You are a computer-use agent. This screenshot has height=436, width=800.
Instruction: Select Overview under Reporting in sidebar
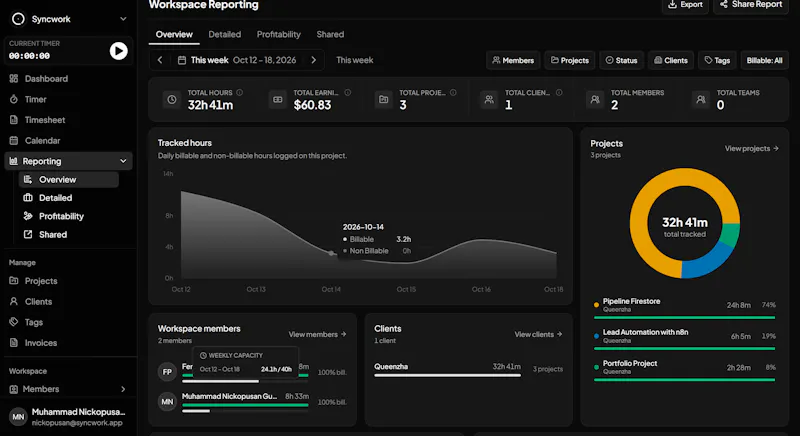[x=69, y=179]
